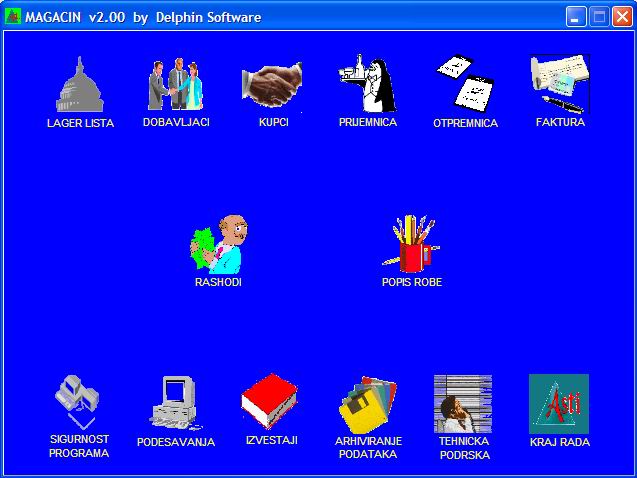The width and height of the screenshot is (637, 478).
Task: Minimize the MAGACIN window
Action: tap(576, 17)
